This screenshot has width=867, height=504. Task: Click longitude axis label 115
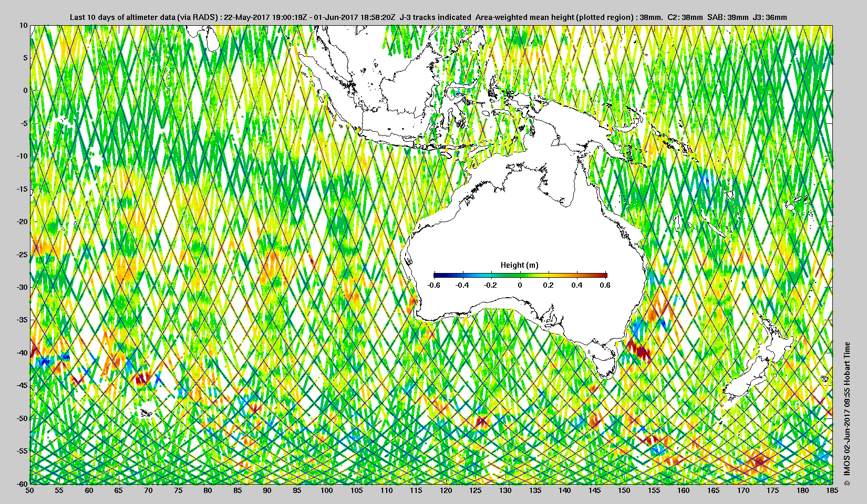click(x=416, y=490)
